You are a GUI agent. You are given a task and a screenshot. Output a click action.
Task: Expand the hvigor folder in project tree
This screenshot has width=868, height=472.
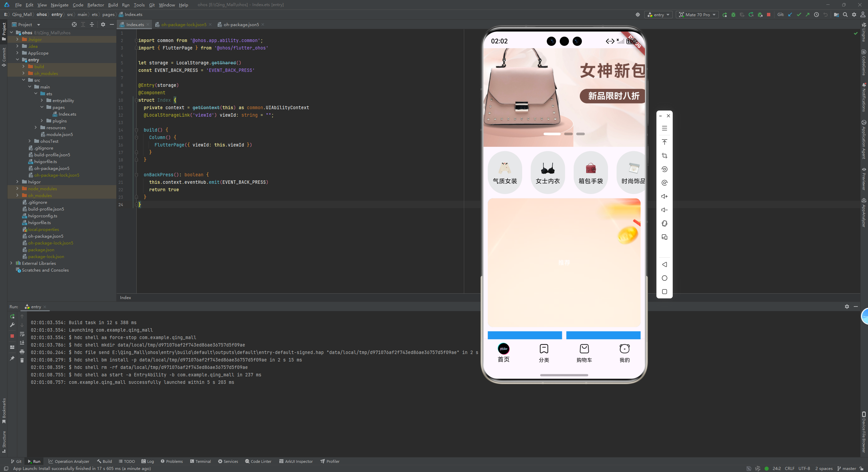click(x=17, y=182)
